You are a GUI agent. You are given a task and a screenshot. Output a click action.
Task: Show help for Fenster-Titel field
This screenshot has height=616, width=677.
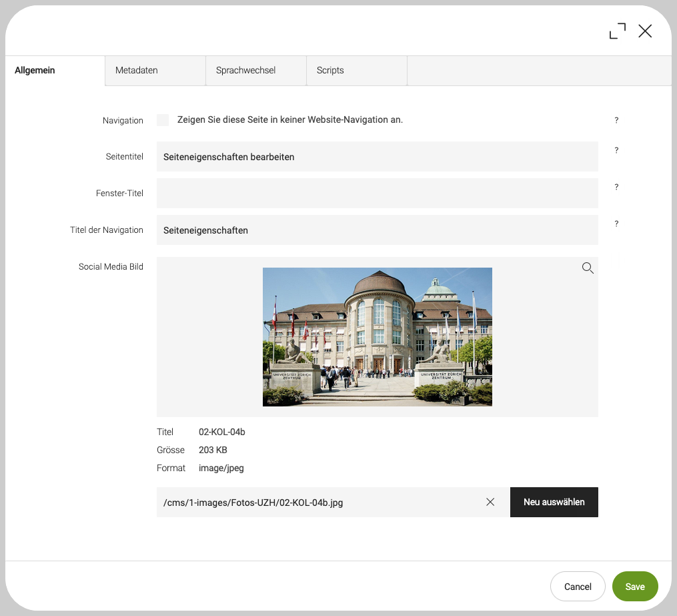[616, 188]
